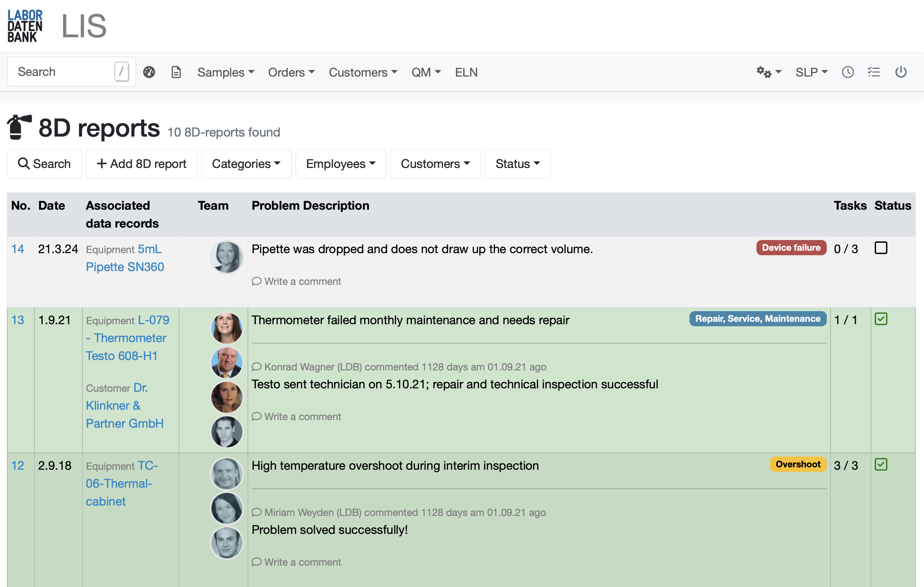Click comment bubble icon for report 14
924x587 pixels.
256,281
